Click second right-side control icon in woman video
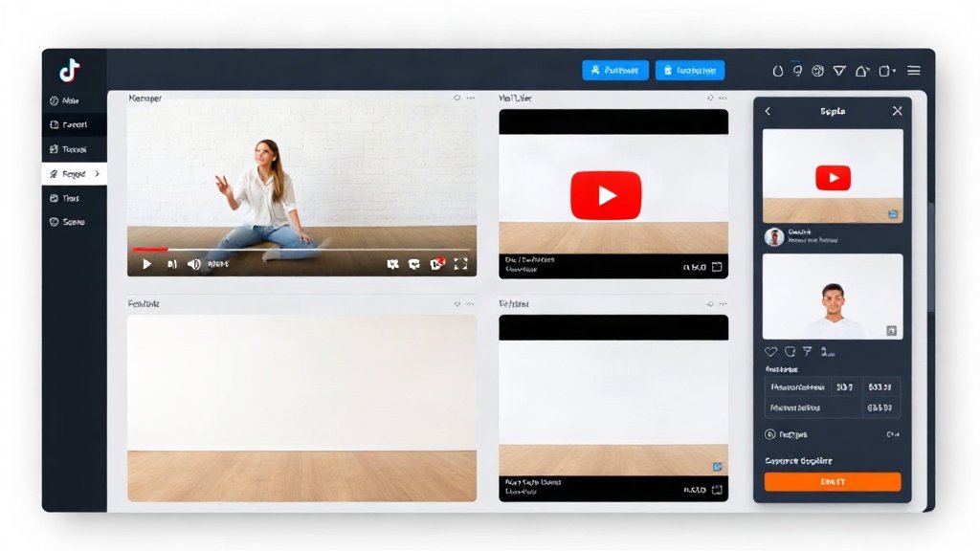Screen dimensions: 980x551 [x=413, y=264]
